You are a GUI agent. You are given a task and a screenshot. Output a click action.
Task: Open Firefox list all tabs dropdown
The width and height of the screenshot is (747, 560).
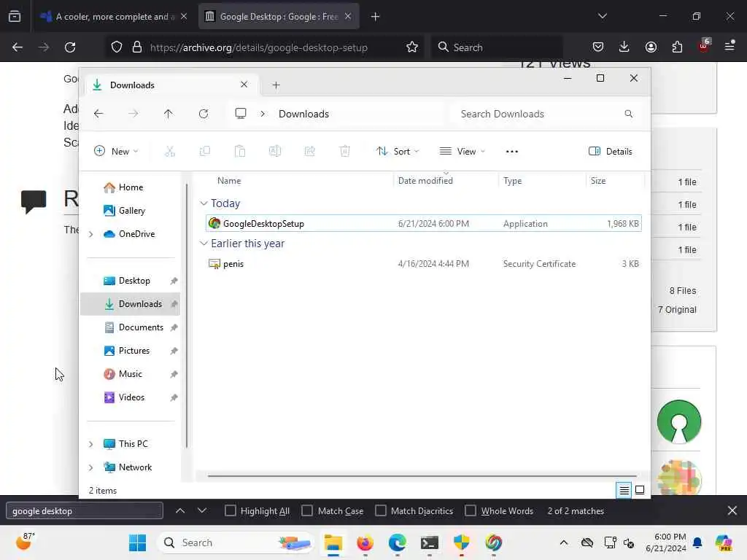coord(602,16)
